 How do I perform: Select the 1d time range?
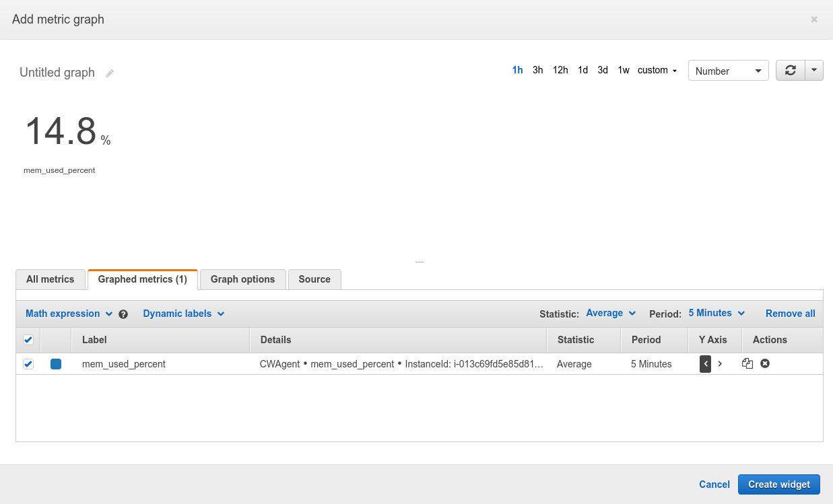coord(582,70)
